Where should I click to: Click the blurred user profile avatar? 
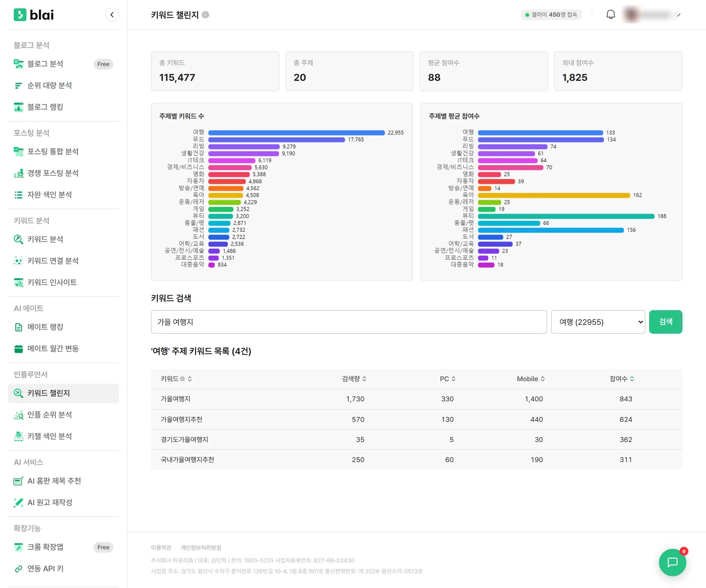[x=631, y=15]
